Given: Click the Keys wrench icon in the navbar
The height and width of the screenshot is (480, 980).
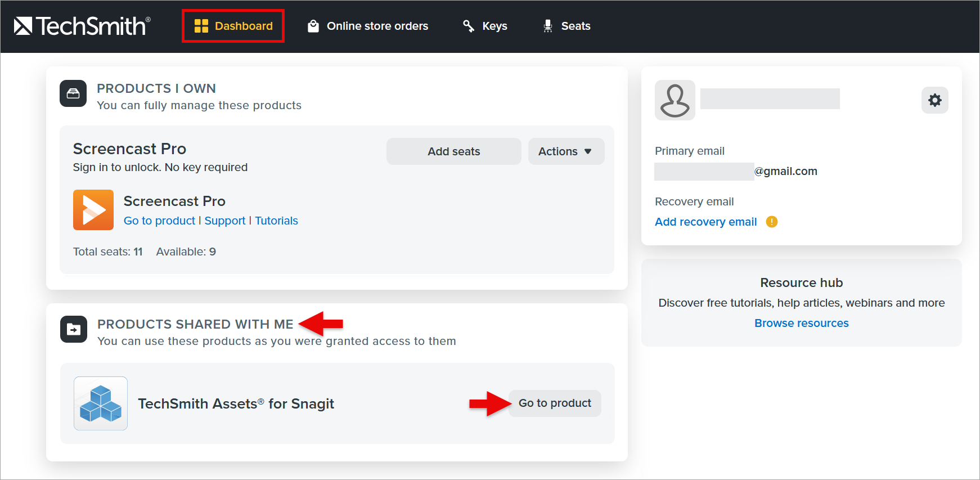Looking at the screenshot, I should (x=468, y=26).
